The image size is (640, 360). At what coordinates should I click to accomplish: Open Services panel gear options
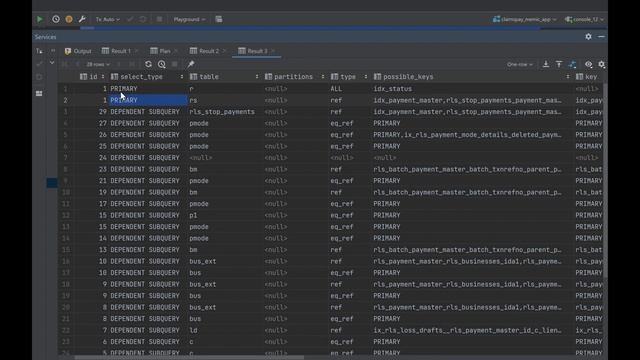click(x=588, y=37)
